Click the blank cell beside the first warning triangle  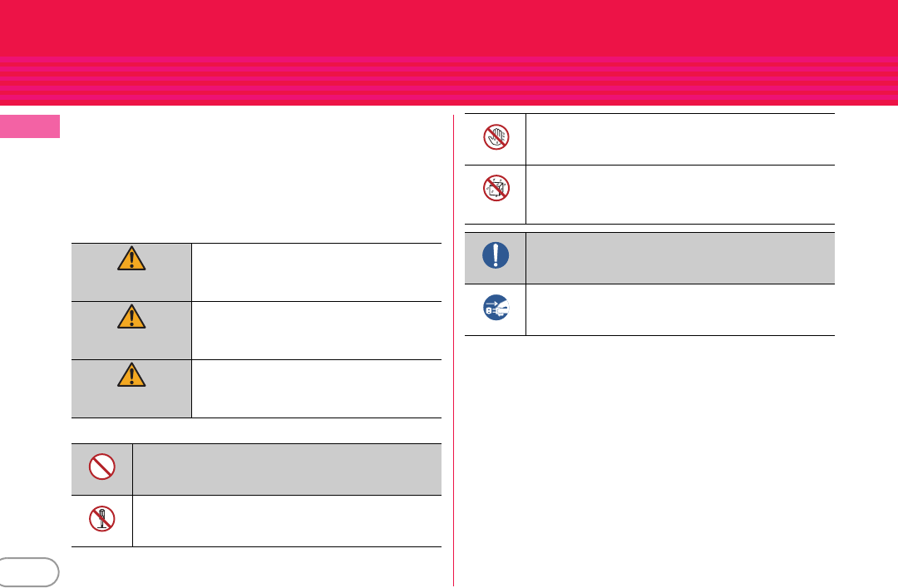[317, 272]
